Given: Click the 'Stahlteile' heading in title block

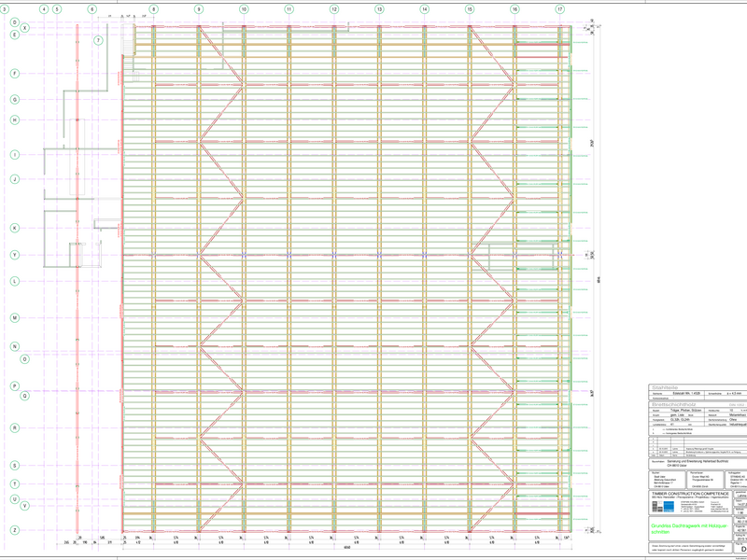Looking at the screenshot, I should click(x=665, y=387).
